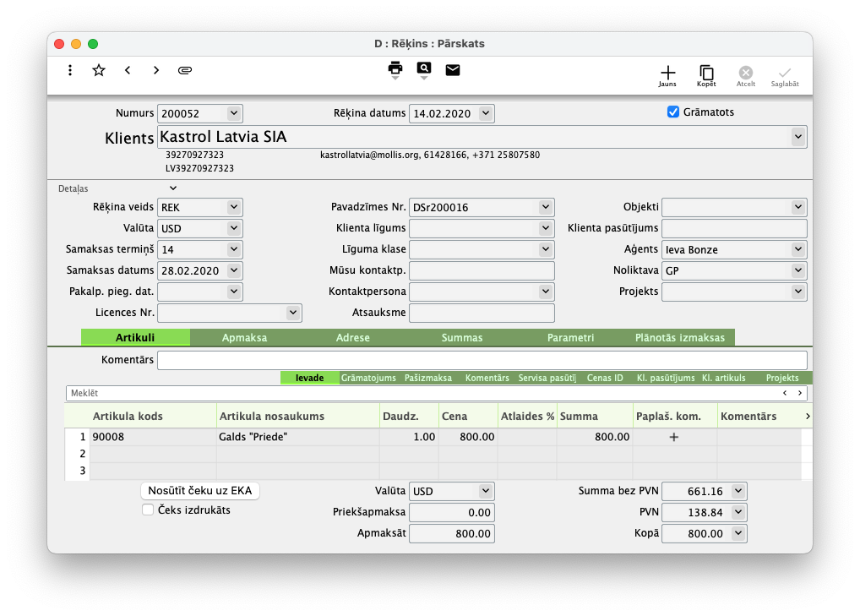The image size is (860, 616).
Task: Switch to the Apmaksa tab
Action: click(x=244, y=338)
